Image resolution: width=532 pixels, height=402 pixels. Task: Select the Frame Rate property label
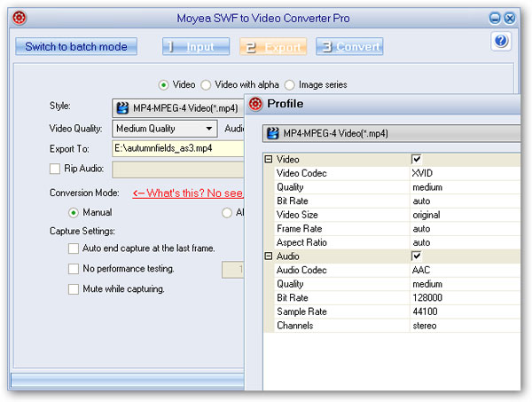click(300, 228)
